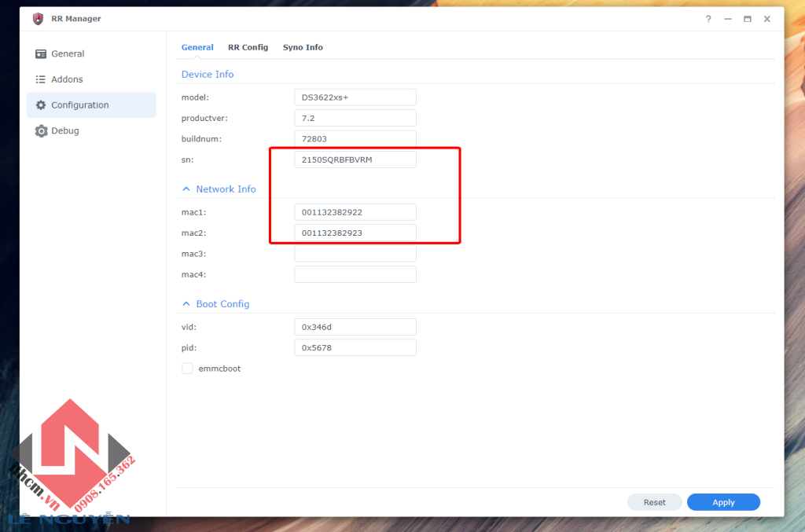Click the RR Manager shield app icon
This screenshot has height=532, width=805.
(x=38, y=19)
